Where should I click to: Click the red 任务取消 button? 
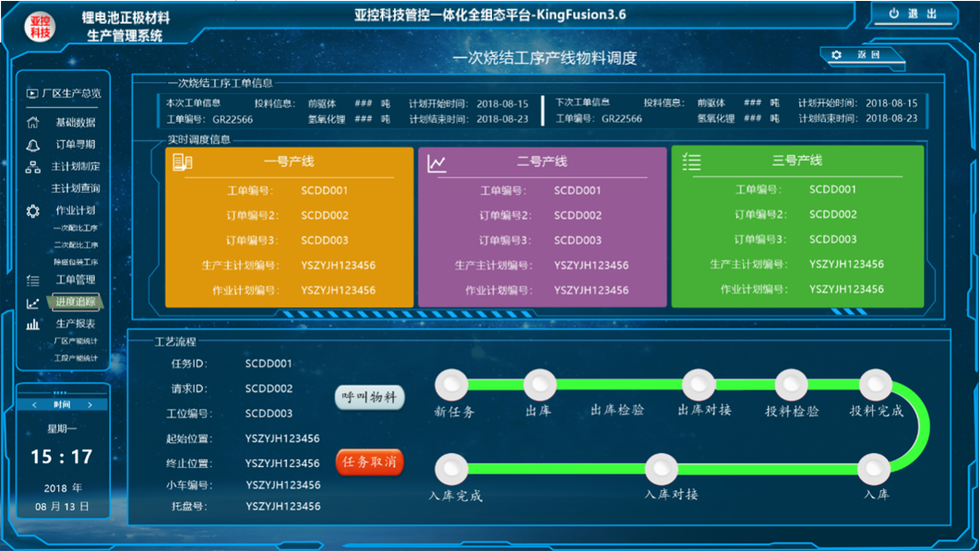(370, 462)
